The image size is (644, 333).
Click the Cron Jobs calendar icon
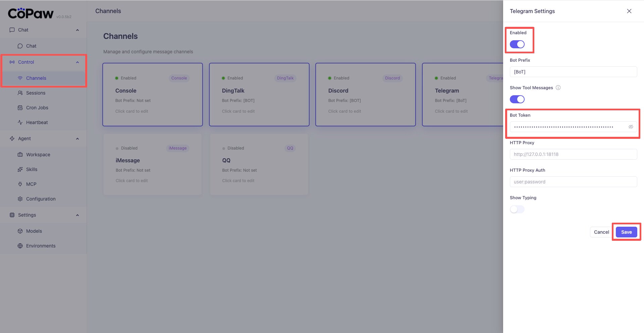[x=20, y=108]
